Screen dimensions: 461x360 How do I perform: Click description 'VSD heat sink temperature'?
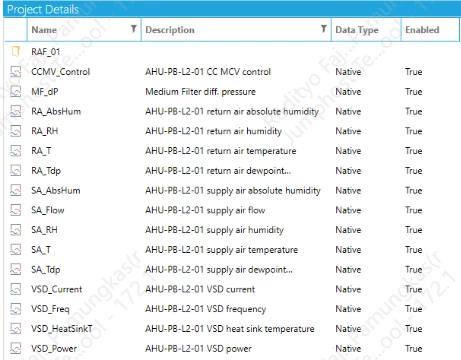click(260, 329)
